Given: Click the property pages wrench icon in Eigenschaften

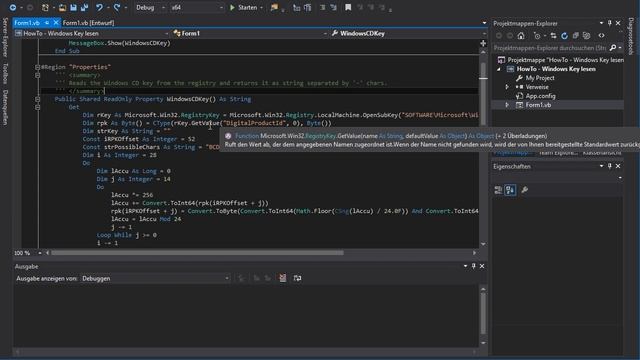Looking at the screenshot, I should pyautogui.click(x=525, y=190).
